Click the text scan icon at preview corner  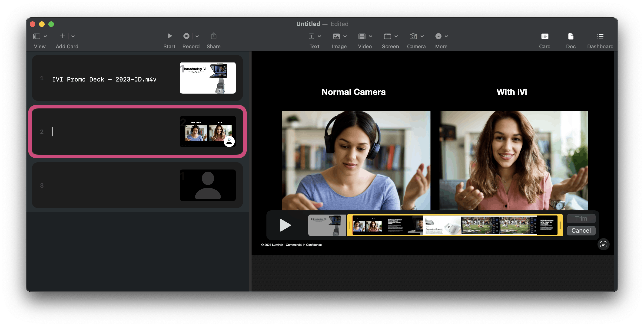pyautogui.click(x=603, y=244)
